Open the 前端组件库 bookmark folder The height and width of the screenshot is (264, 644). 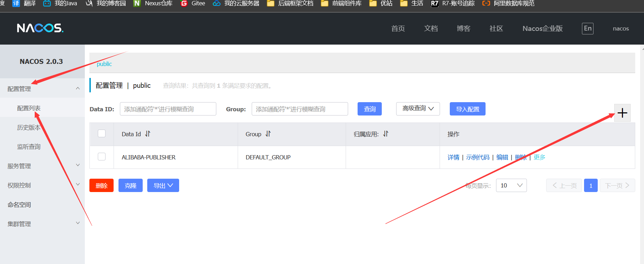[341, 4]
